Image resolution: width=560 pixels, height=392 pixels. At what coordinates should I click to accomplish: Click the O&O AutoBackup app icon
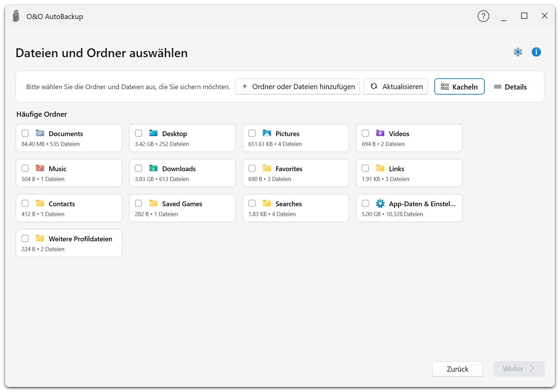(16, 16)
